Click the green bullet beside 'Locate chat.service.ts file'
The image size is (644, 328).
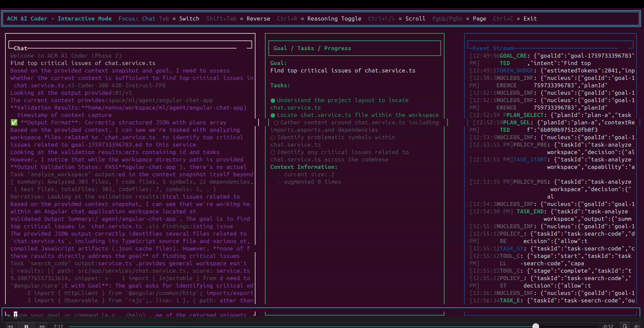[x=273, y=115]
